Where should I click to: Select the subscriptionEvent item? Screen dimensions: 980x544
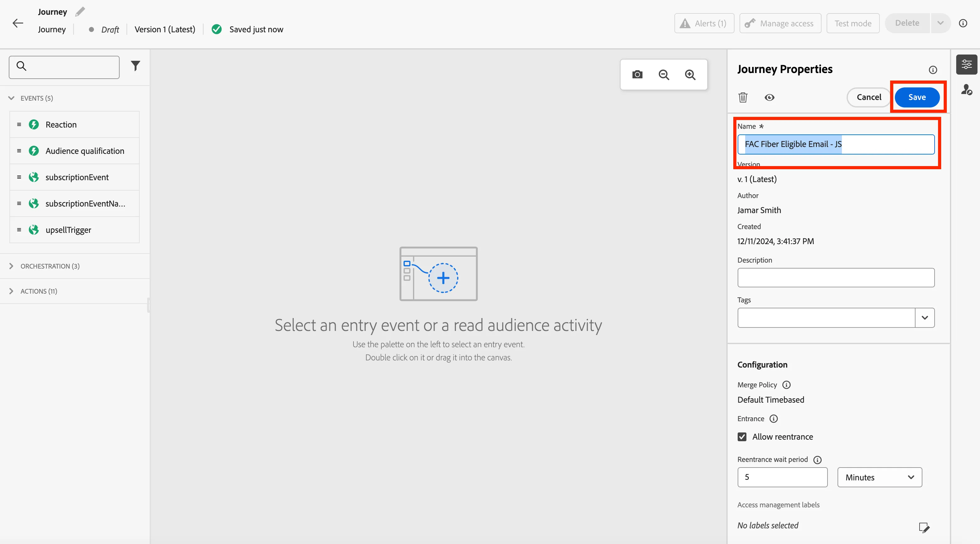tap(75, 177)
